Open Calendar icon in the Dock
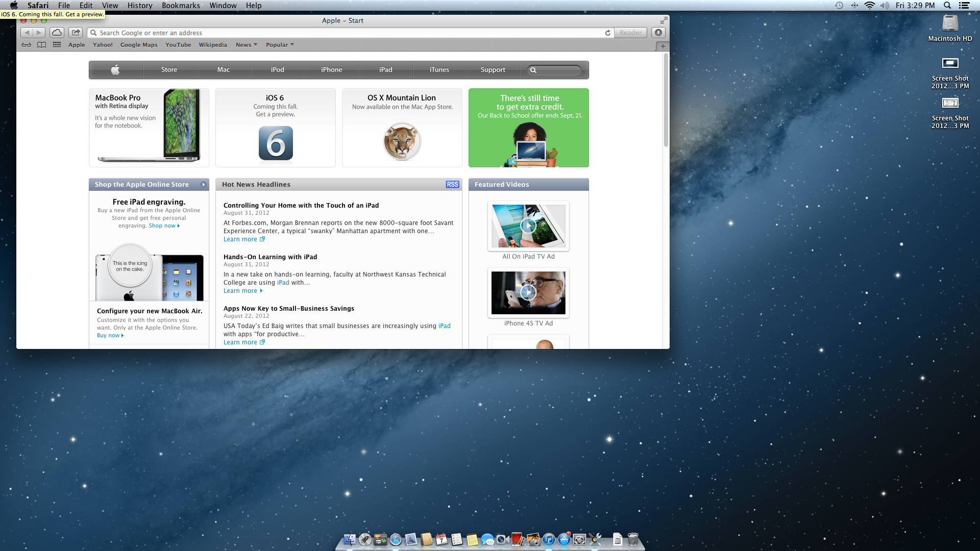The height and width of the screenshot is (551, 980). 442,539
